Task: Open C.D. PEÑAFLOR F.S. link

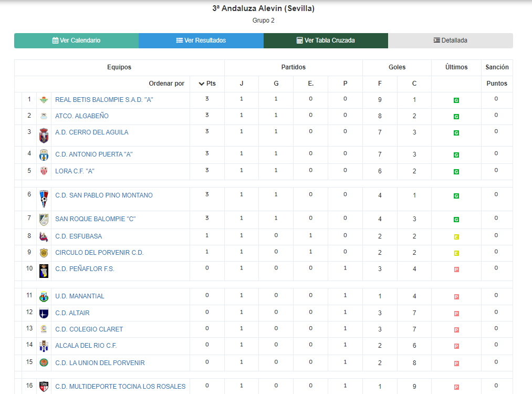Action: click(85, 269)
